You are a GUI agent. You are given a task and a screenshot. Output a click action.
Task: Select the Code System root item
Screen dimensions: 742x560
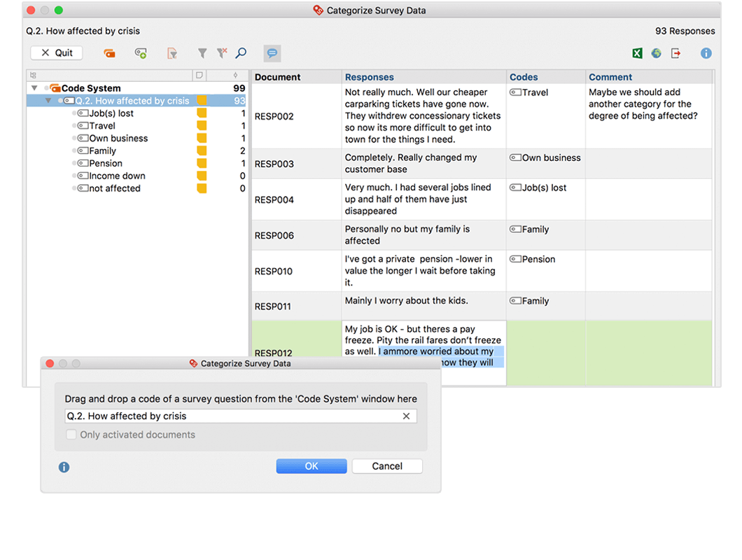[137, 88]
